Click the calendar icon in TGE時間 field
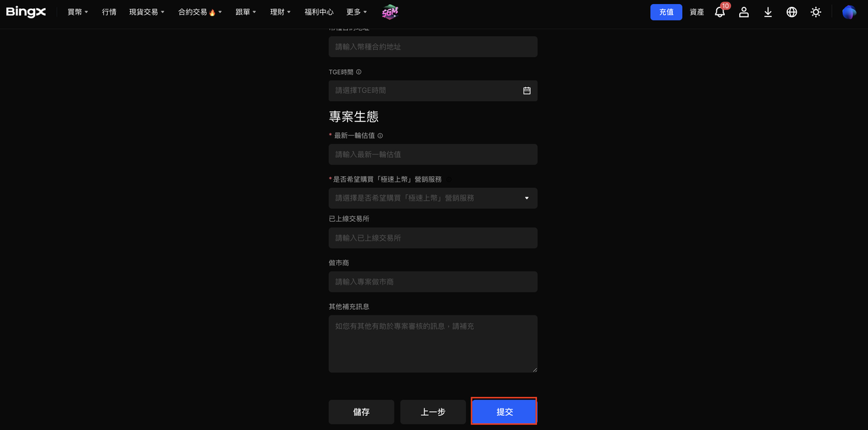868x430 pixels. coord(527,90)
